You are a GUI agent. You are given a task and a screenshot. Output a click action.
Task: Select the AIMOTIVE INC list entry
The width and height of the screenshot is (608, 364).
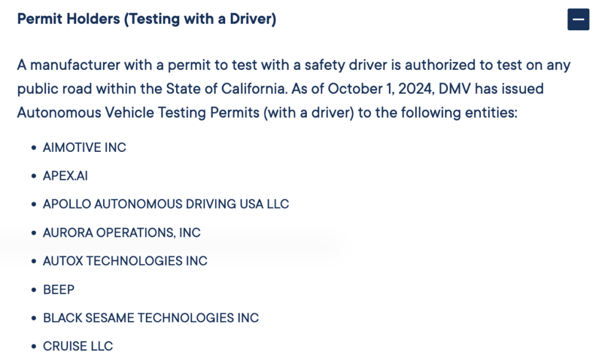[x=84, y=147]
